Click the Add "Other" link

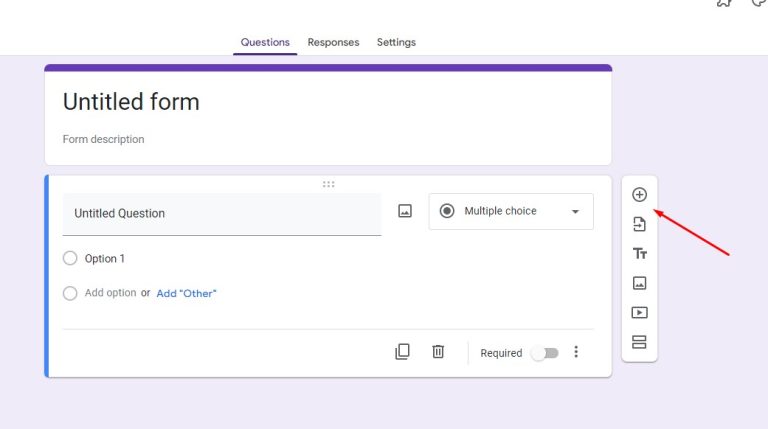pos(186,293)
